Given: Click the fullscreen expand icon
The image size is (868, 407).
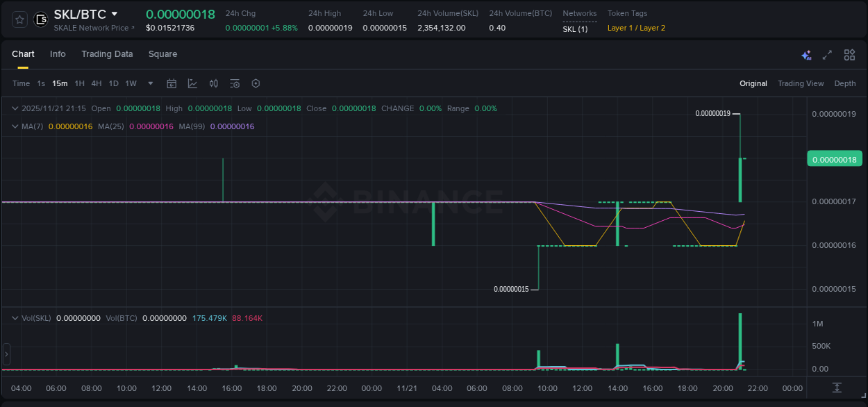Looking at the screenshot, I should pyautogui.click(x=827, y=54).
